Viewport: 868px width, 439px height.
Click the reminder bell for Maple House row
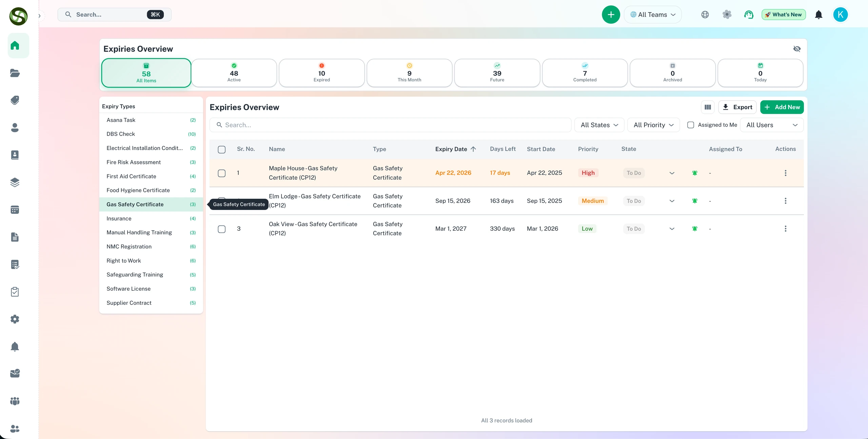point(695,173)
